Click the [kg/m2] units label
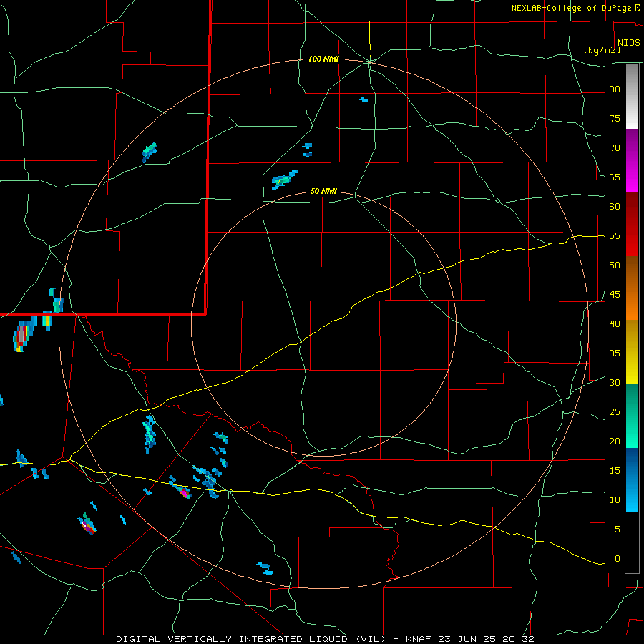Screen dimensions: 644x644 coord(602,50)
